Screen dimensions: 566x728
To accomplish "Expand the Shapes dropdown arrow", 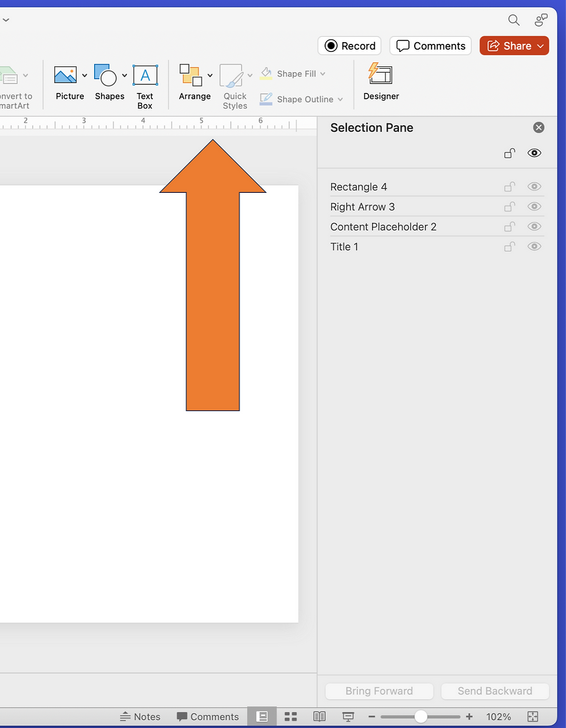I will pyautogui.click(x=124, y=75).
